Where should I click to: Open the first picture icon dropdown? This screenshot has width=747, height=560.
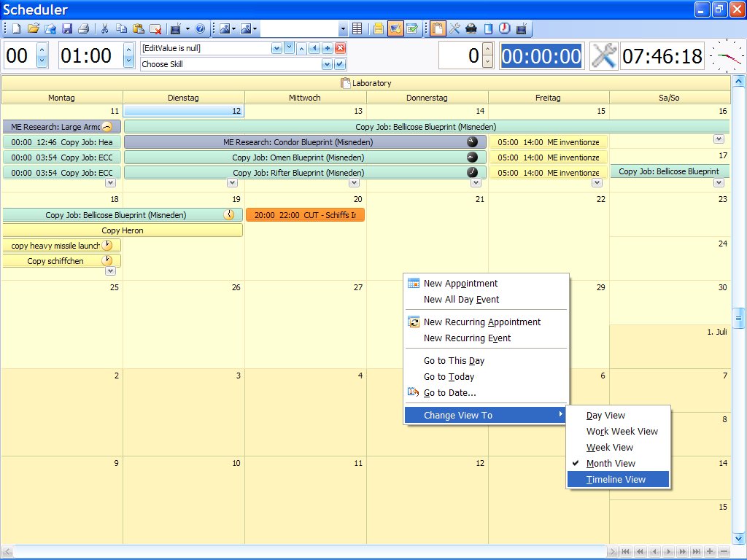(234, 29)
